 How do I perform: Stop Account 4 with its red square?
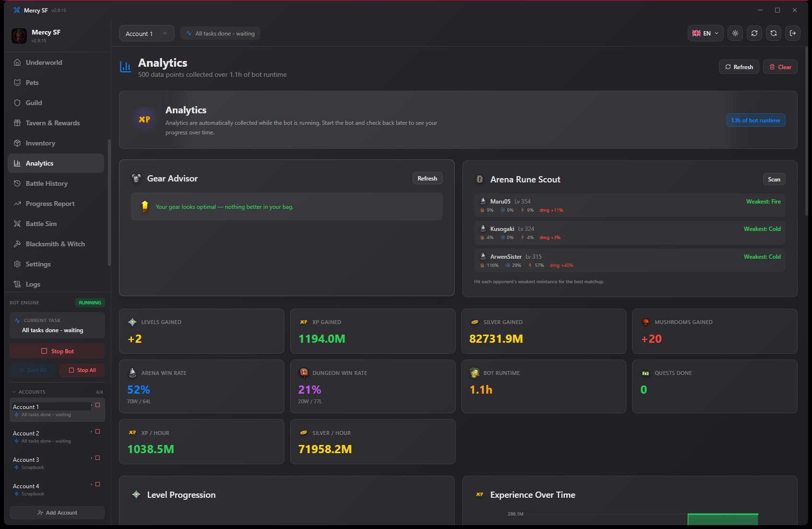(x=98, y=484)
